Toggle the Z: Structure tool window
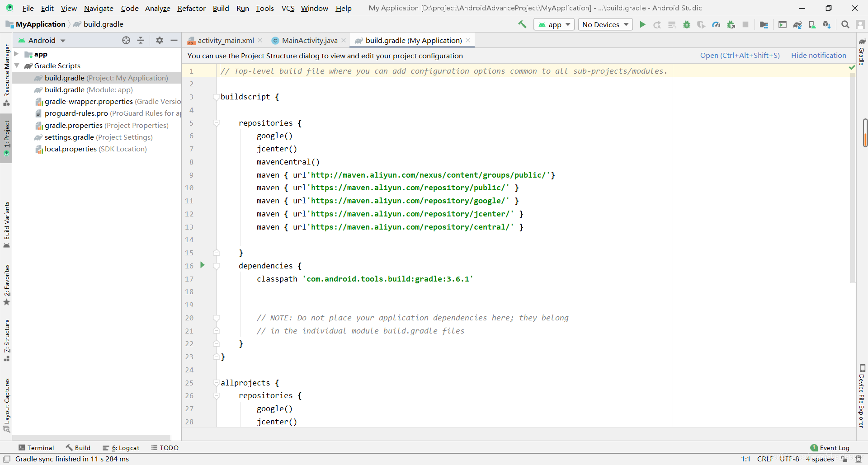This screenshot has width=868, height=465. [x=6, y=340]
